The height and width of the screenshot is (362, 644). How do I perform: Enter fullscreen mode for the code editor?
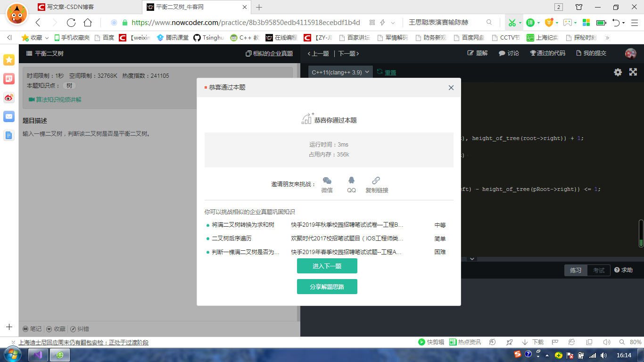[633, 72]
